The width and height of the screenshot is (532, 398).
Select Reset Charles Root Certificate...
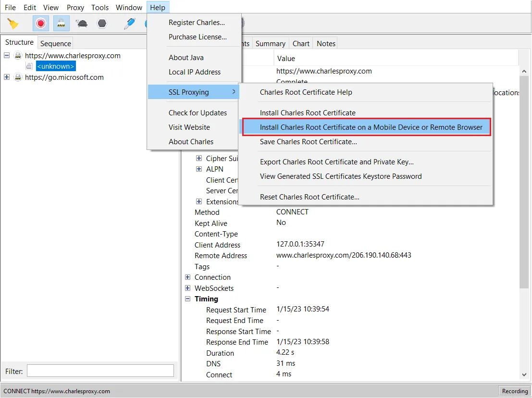coord(366,197)
